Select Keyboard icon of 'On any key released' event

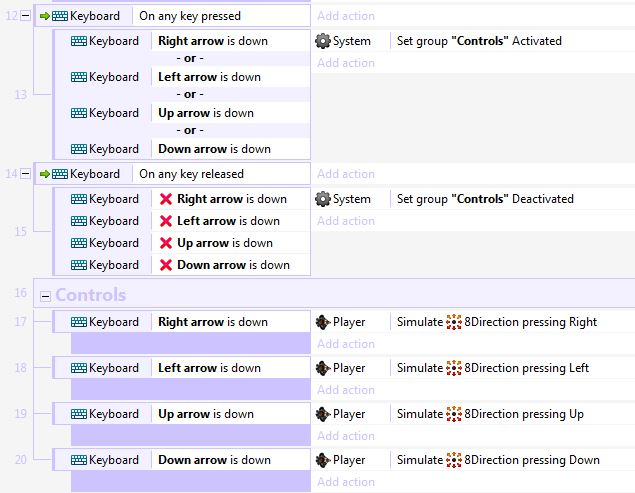click(60, 174)
